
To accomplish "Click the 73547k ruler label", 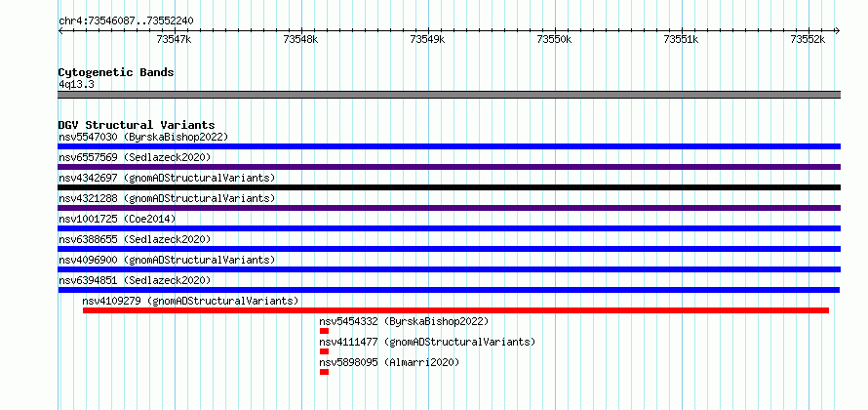I will pos(174,39).
